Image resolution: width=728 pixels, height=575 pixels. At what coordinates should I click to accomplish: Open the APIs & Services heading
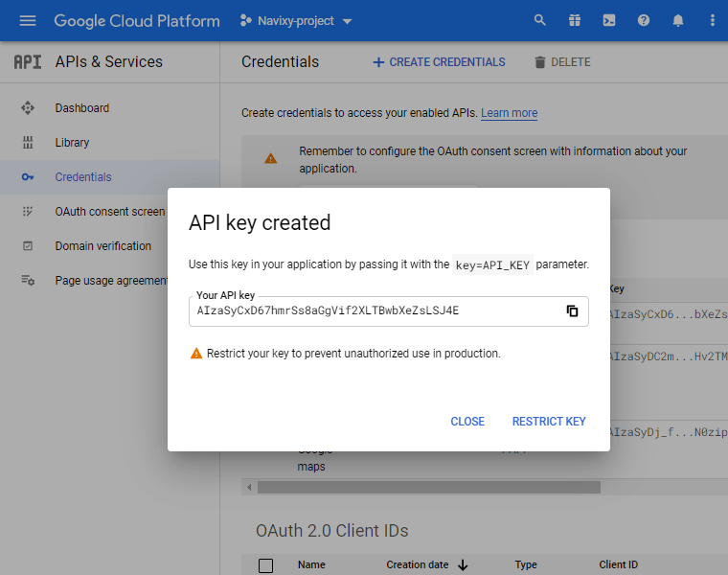point(108,61)
